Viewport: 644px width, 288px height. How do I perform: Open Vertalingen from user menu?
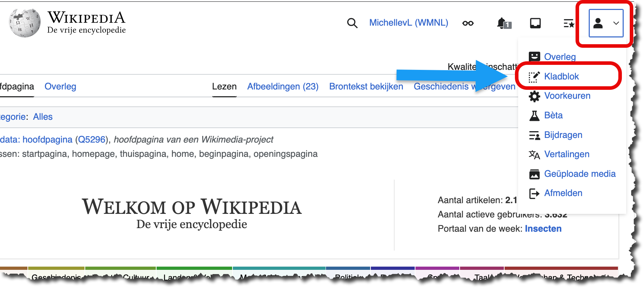[567, 154]
